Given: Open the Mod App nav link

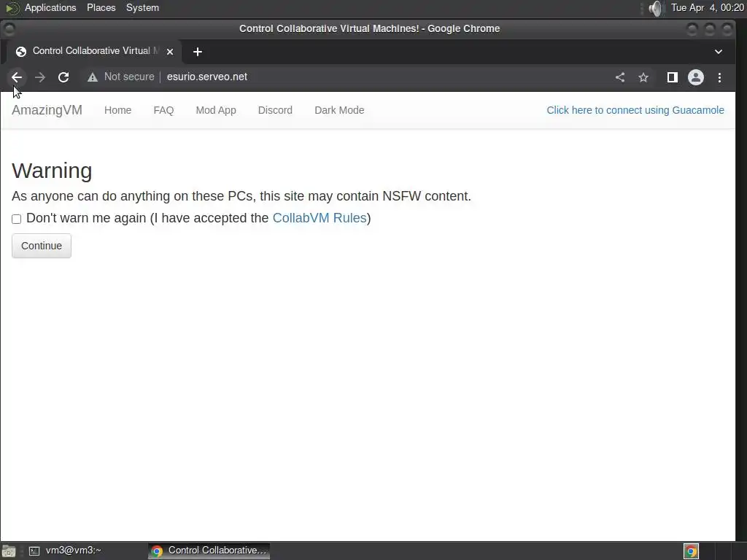Looking at the screenshot, I should click(x=216, y=111).
